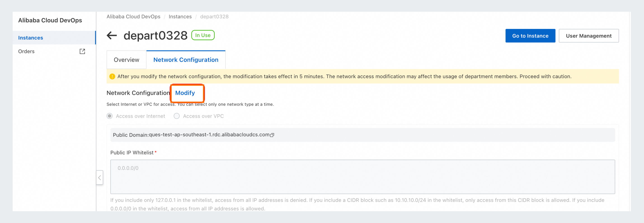Select Access over VPC radio button
Screen dimensions: 644x223
click(176, 116)
